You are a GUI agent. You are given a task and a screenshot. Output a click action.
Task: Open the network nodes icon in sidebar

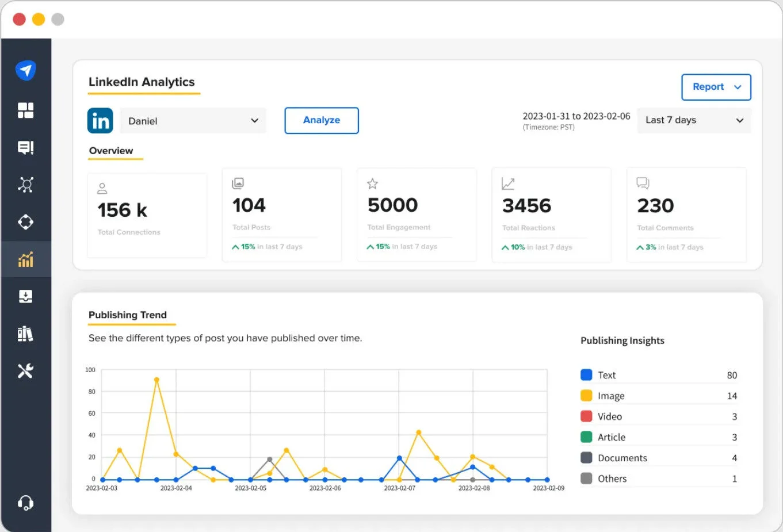coord(26,185)
